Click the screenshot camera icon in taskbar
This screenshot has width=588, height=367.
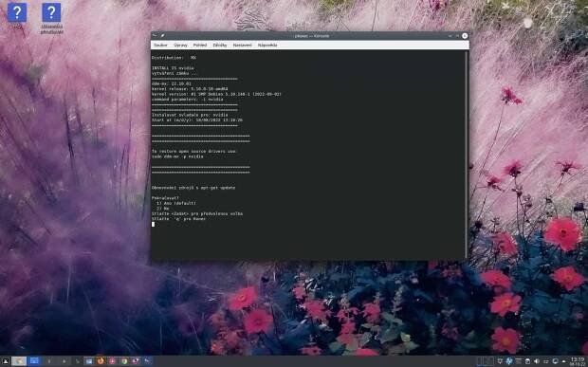136,361
